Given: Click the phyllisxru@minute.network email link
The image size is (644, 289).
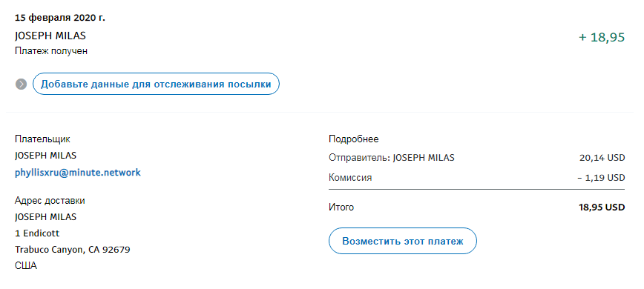Looking at the screenshot, I should [78, 173].
